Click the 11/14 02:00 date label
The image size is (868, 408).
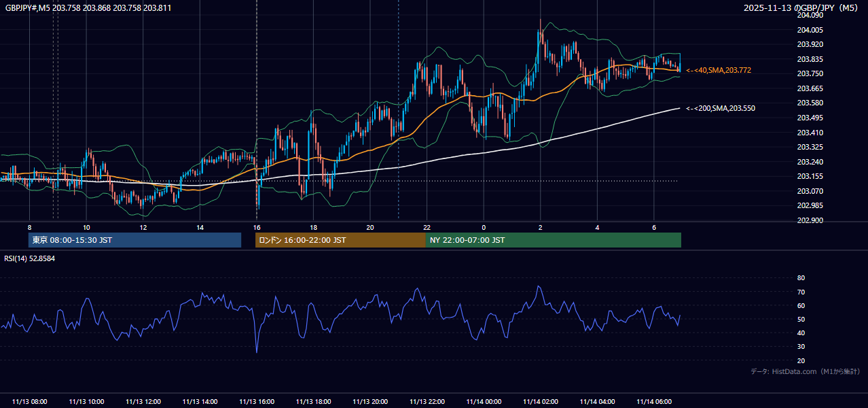tap(540, 402)
